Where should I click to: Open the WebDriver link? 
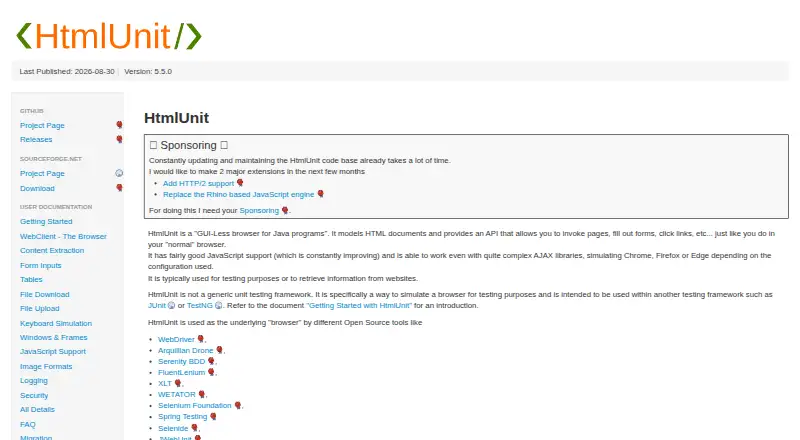coord(176,339)
